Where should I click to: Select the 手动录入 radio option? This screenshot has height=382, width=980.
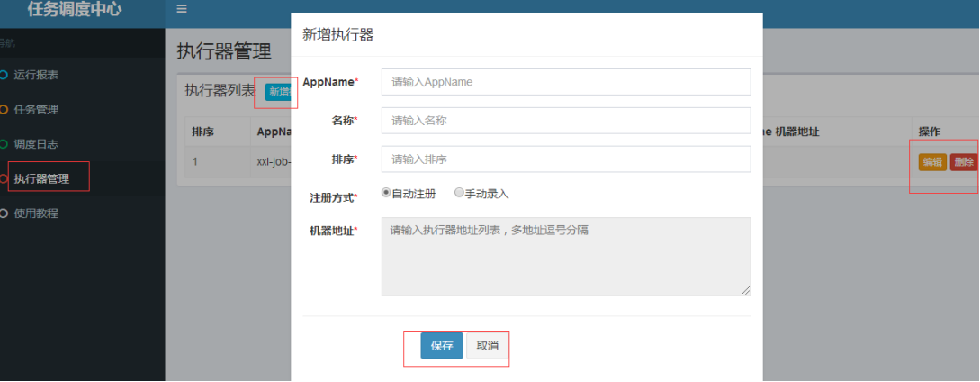click(x=459, y=193)
